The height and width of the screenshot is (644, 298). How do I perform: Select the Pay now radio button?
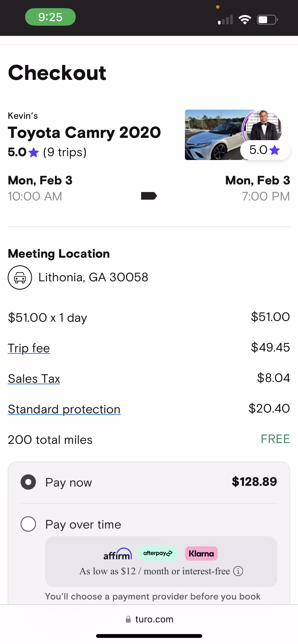tap(28, 482)
